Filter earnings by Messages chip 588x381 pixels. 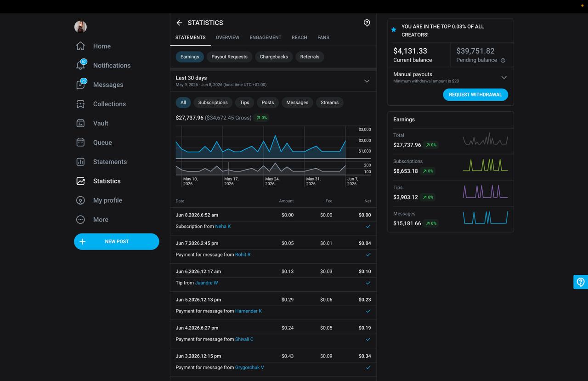point(297,102)
